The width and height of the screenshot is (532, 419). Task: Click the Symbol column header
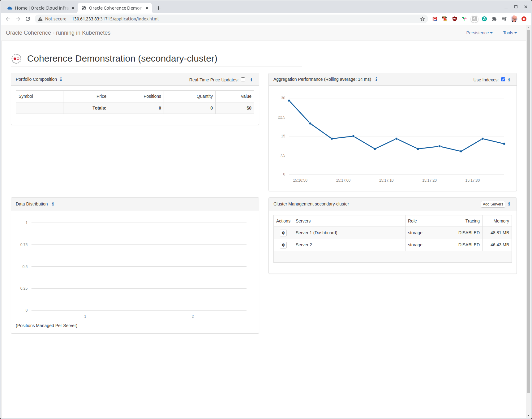(40, 96)
